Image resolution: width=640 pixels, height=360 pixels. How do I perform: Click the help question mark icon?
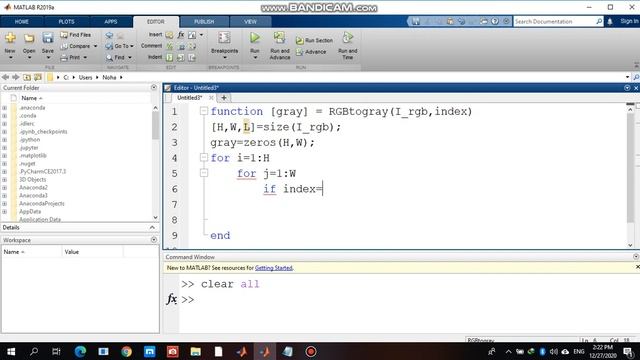(495, 21)
